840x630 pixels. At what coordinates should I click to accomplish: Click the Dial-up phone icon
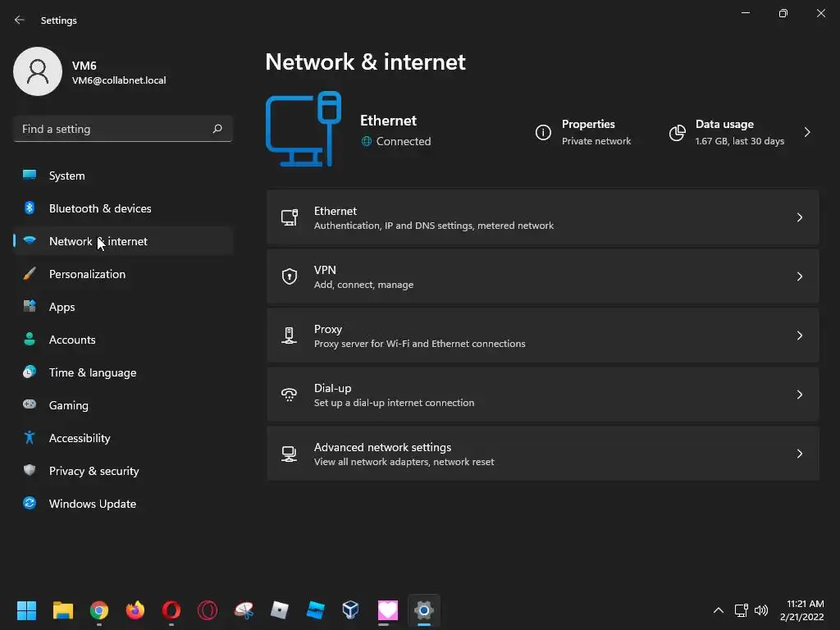pos(289,395)
